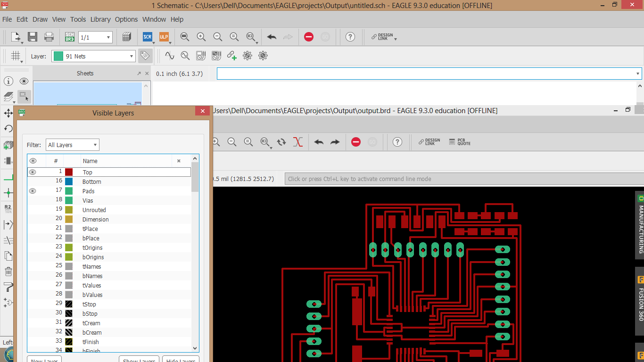The width and height of the screenshot is (644, 362).
Task: Click the tag icon beside Layer box
Action: pyautogui.click(x=145, y=56)
